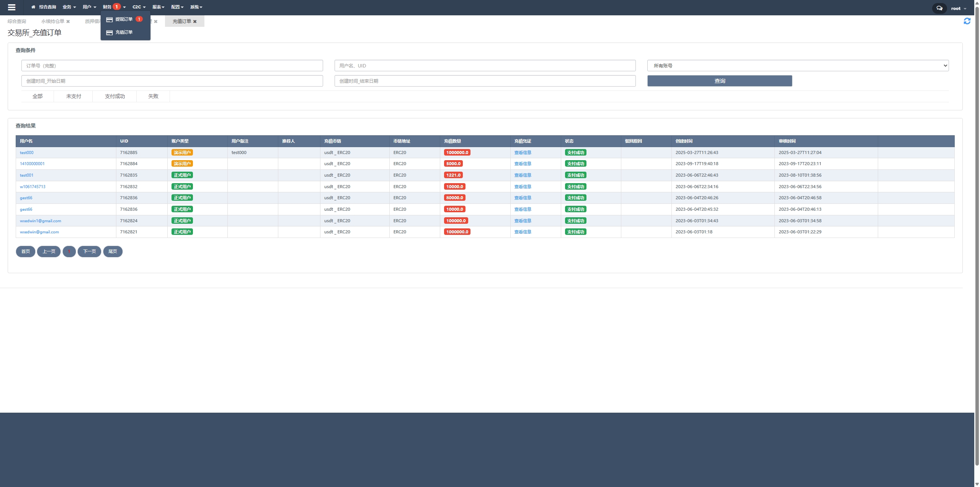Viewport: 980px width, 487px height.
Task: Expand the 业务 menu in the navbar
Action: click(x=69, y=7)
